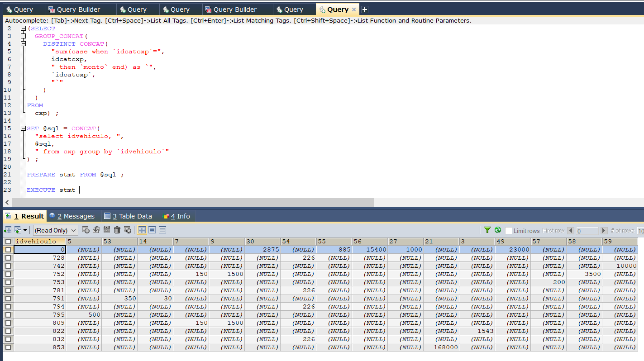The height and width of the screenshot is (361, 644).
Task: Click the column header labeled 49
Action: click(513, 242)
